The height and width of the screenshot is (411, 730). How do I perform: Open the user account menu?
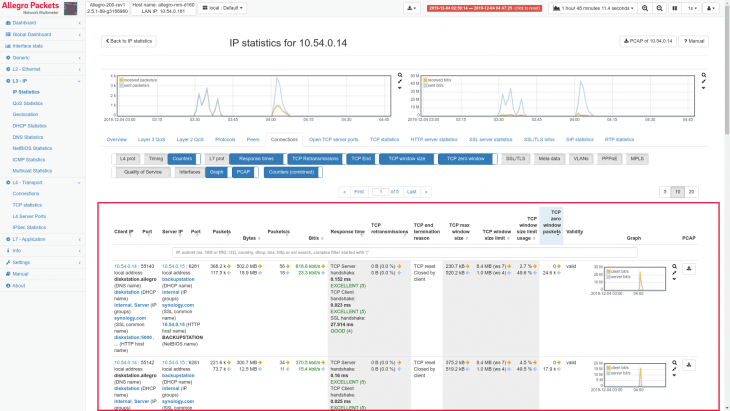point(713,8)
